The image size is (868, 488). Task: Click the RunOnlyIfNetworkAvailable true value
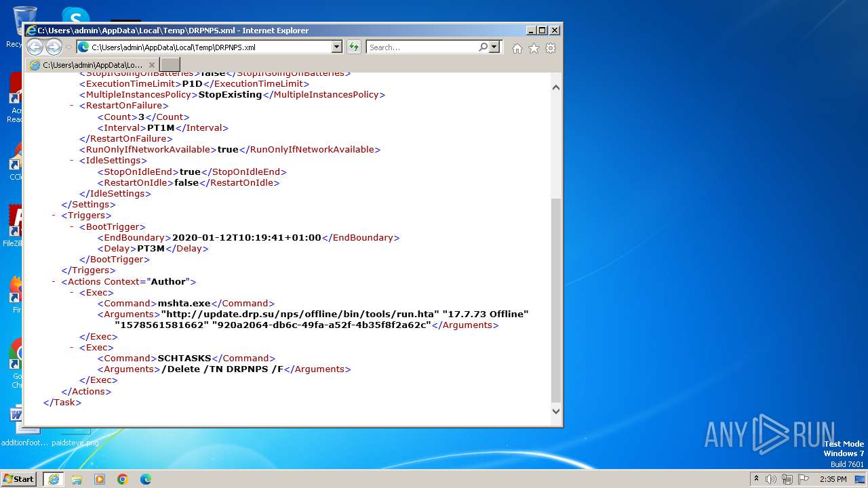coord(228,150)
